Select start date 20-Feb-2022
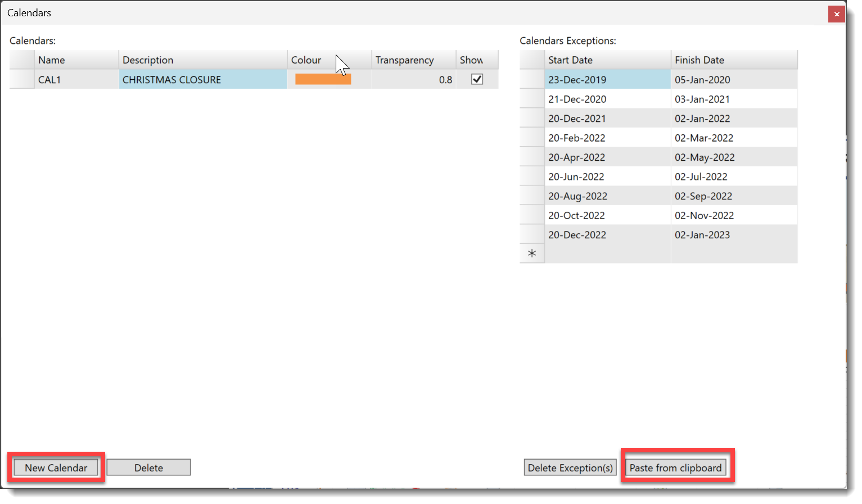Screen dimensions: 862x504 tap(608, 138)
